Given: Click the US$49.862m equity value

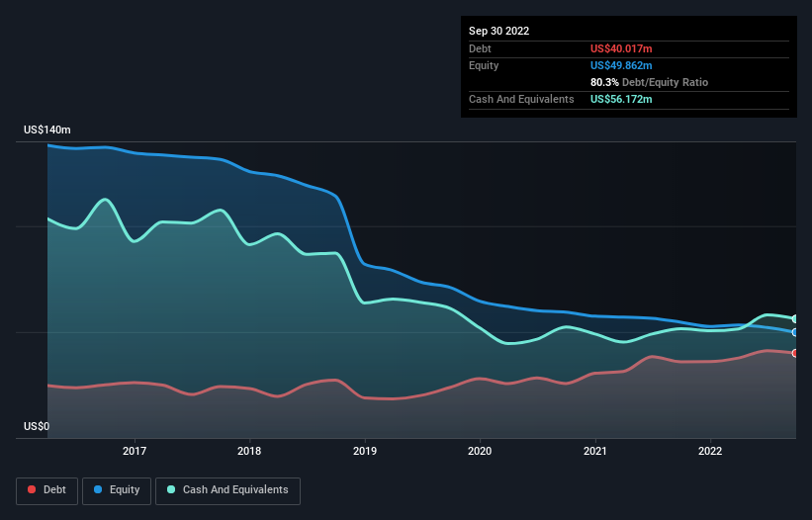Looking at the screenshot, I should pyautogui.click(x=621, y=65).
